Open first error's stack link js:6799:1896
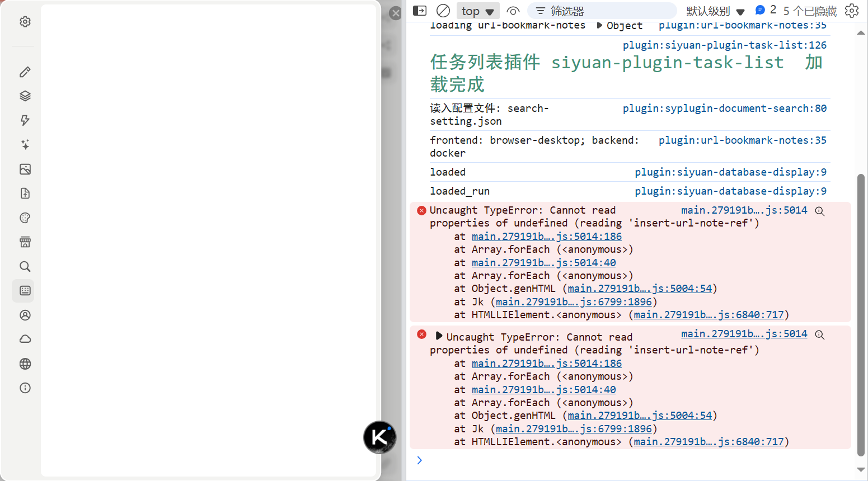The height and width of the screenshot is (481, 868). click(574, 302)
